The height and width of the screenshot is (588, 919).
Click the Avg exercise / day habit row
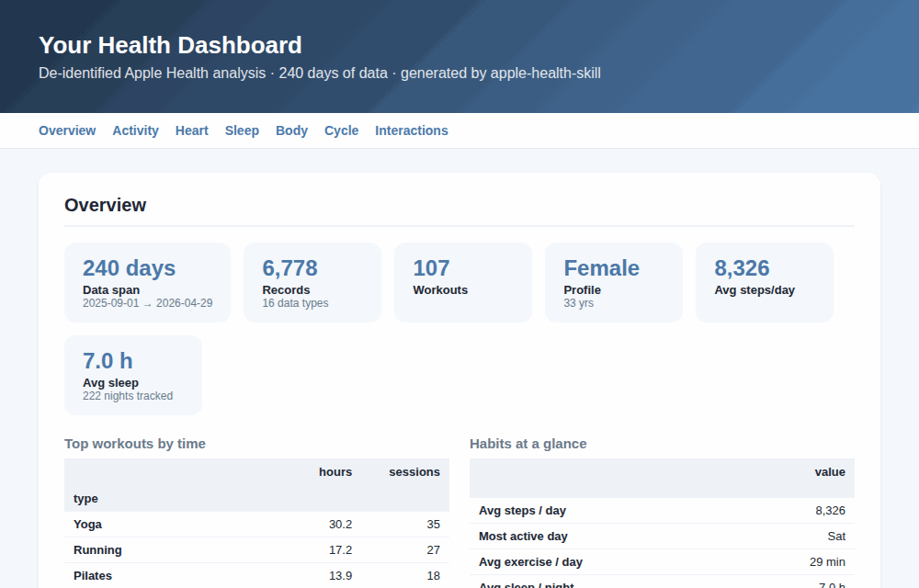[x=662, y=562]
